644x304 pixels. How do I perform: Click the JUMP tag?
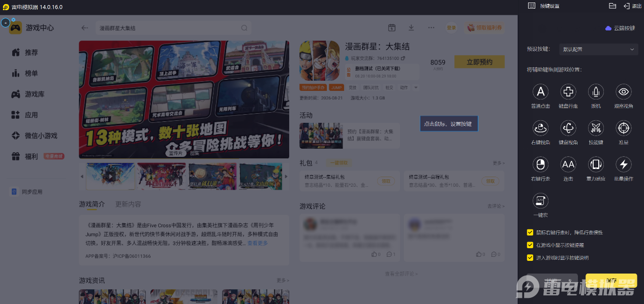click(x=337, y=87)
